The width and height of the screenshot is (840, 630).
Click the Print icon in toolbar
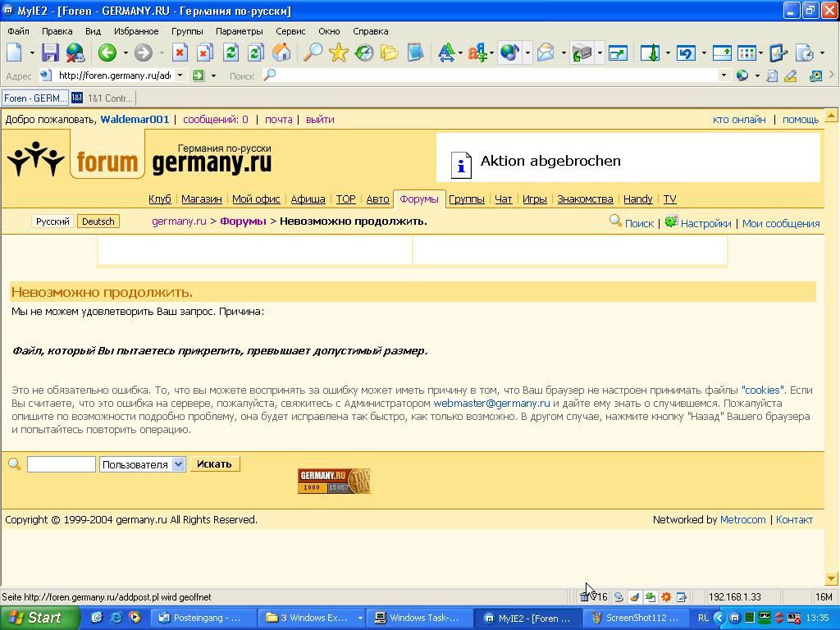582,53
